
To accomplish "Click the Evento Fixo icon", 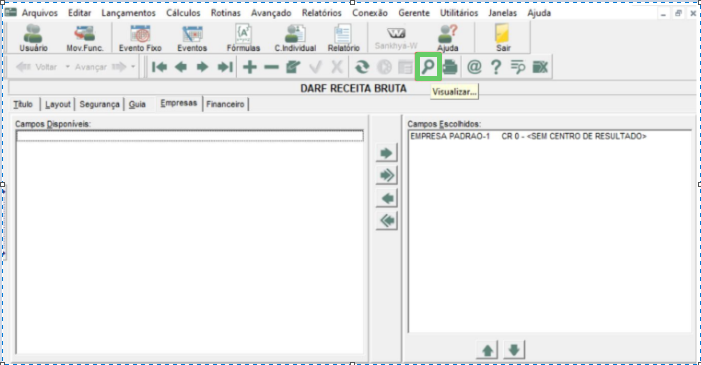I will click(140, 38).
